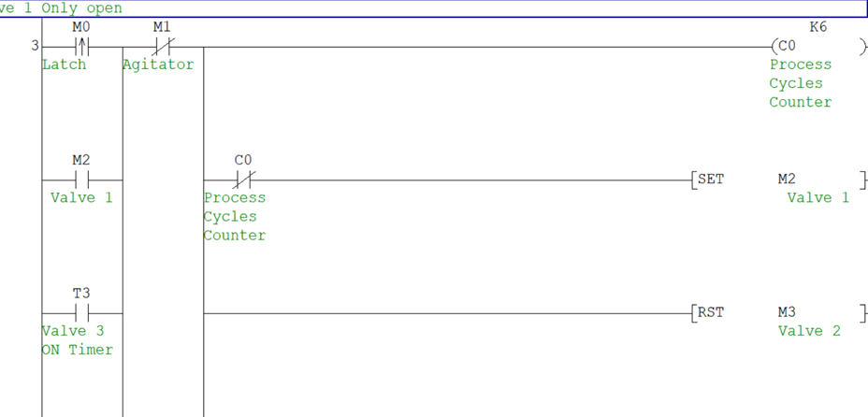Click the C0 normally-closed counter contact

pos(243,180)
